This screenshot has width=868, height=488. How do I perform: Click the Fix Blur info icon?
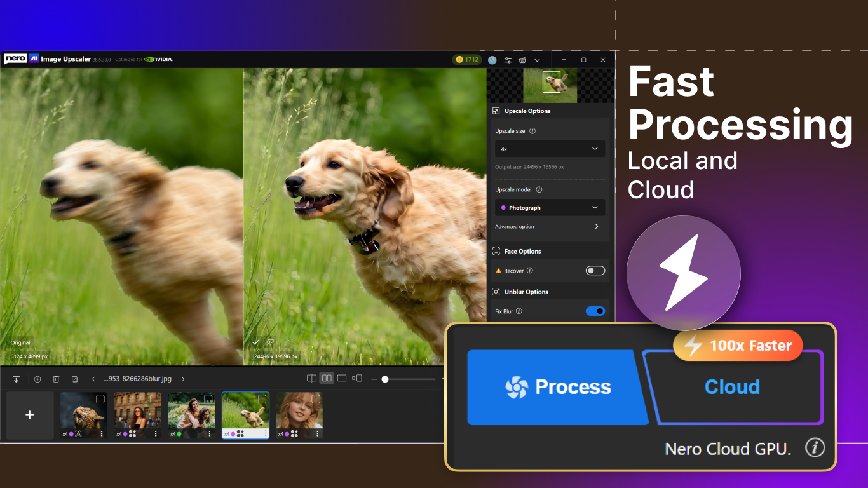pyautogui.click(x=519, y=311)
